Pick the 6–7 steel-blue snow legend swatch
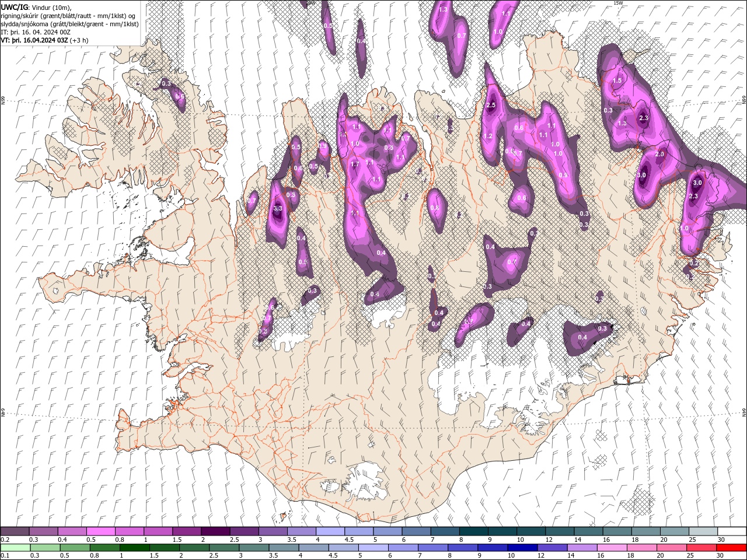 point(416,531)
